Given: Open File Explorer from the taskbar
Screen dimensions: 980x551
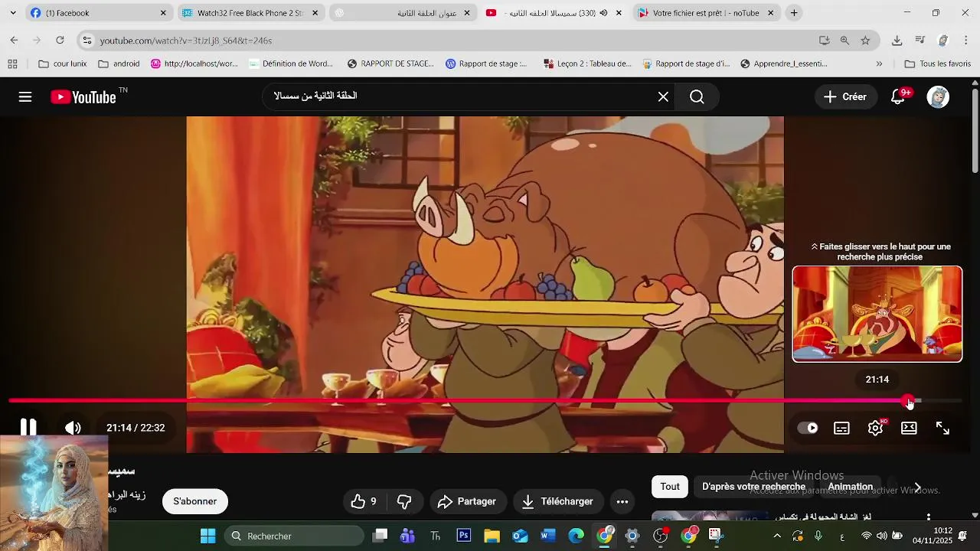Looking at the screenshot, I should (x=492, y=536).
